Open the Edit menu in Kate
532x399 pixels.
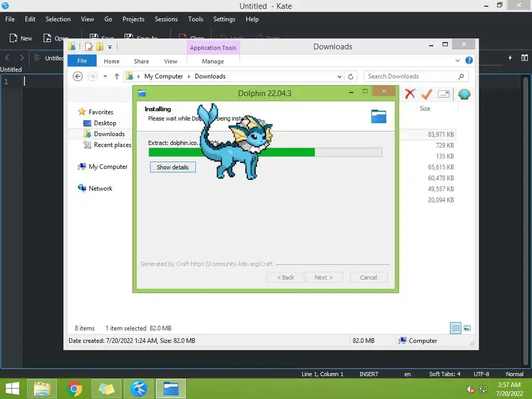30,19
